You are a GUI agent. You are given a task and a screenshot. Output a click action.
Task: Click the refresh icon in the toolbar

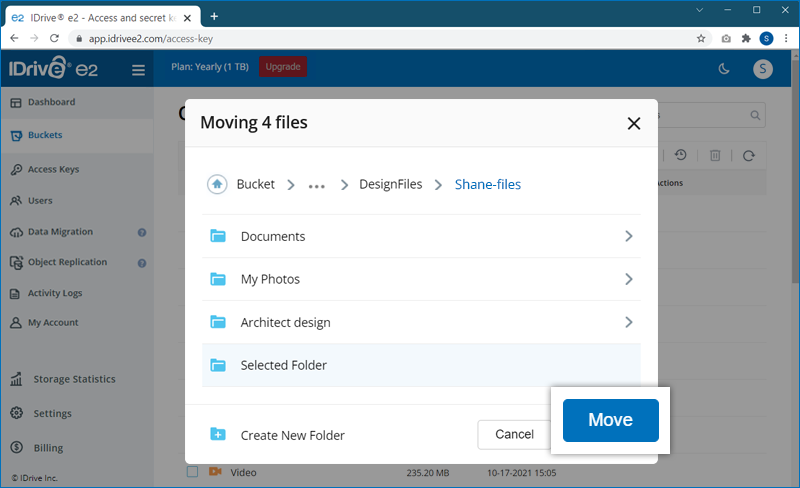click(748, 155)
